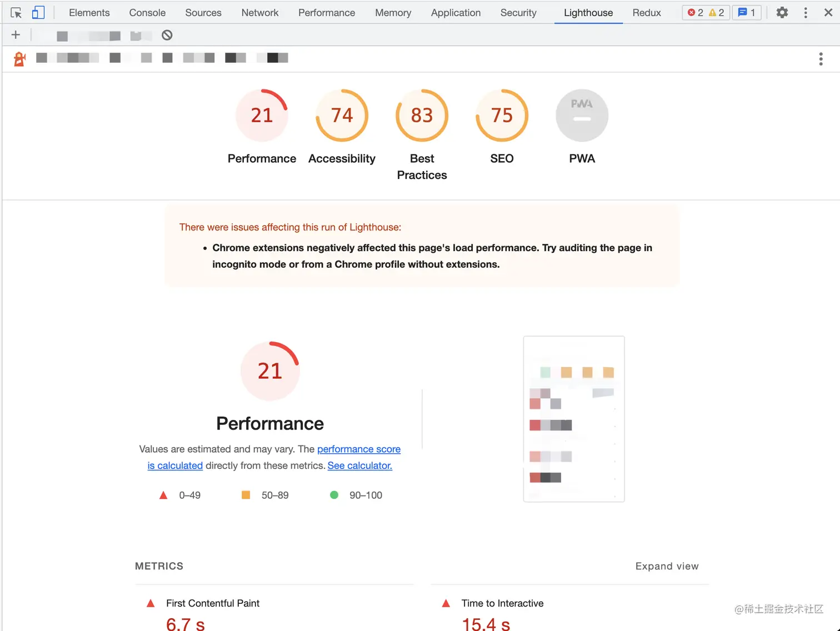Close the DevTools panel
This screenshot has height=631, width=840.
828,12
